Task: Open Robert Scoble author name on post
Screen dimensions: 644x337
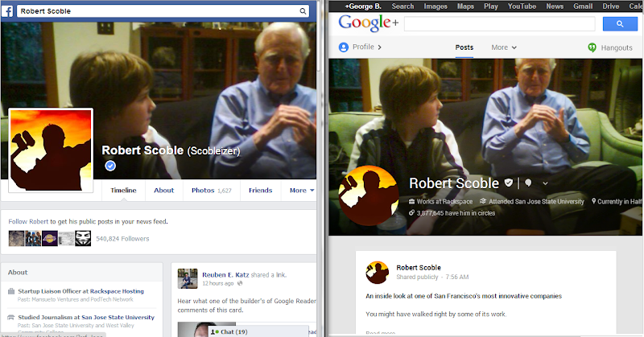Action: pyautogui.click(x=419, y=268)
